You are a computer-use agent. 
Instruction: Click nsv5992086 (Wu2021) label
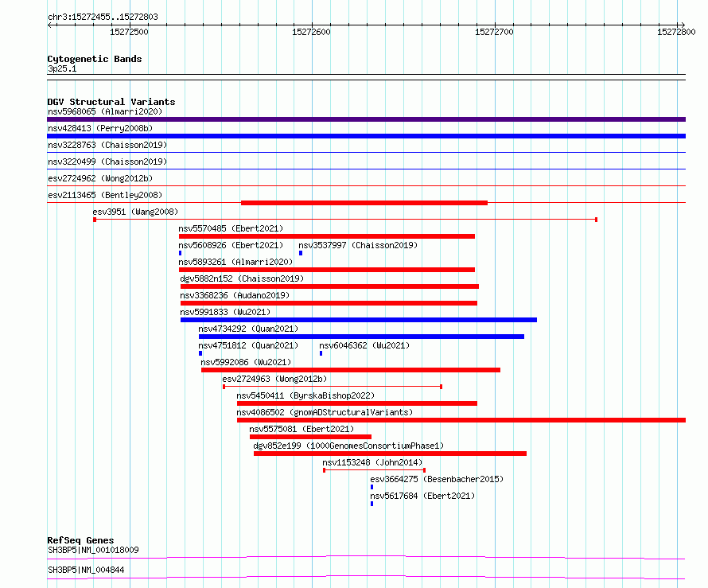coord(246,362)
